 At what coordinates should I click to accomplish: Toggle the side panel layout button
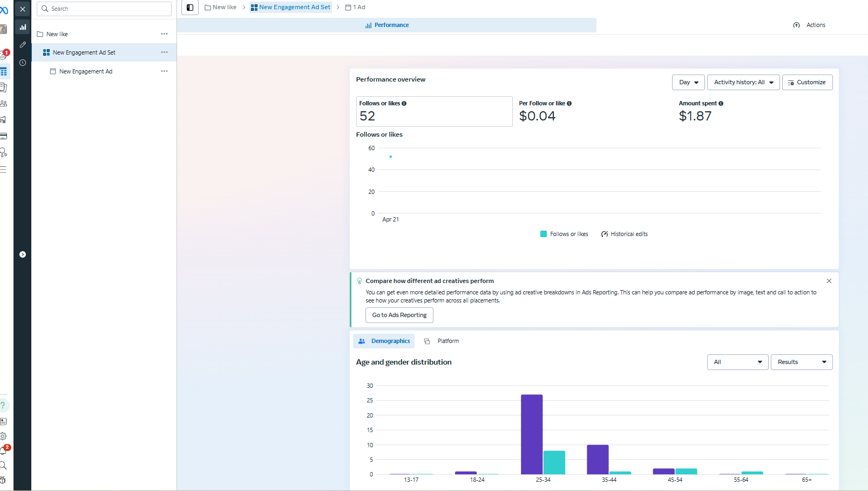190,8
